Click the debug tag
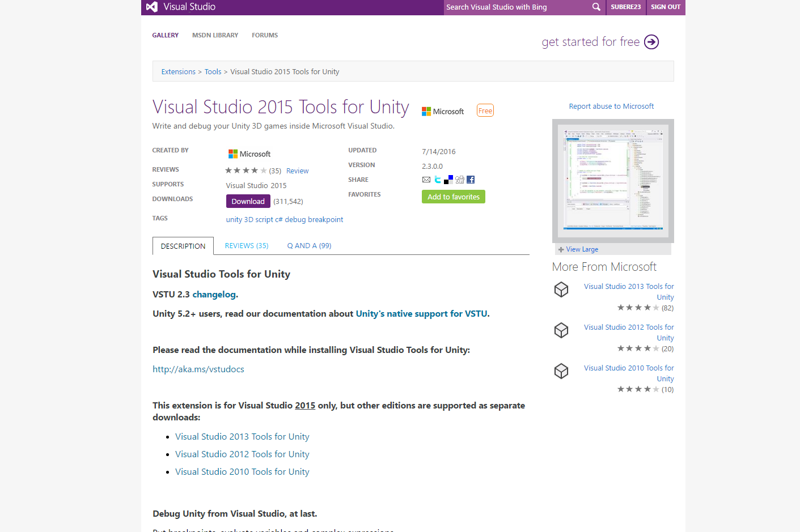The height and width of the screenshot is (532, 800). (295, 220)
